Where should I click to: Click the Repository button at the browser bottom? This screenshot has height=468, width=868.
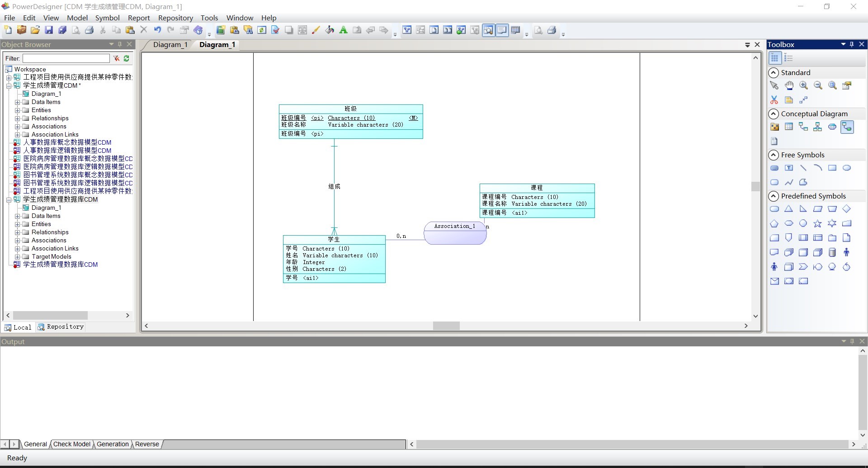click(61, 327)
